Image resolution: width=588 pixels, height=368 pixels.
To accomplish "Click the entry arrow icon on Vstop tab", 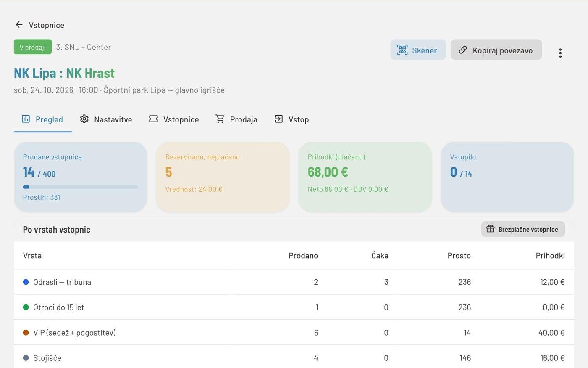I will 278,119.
